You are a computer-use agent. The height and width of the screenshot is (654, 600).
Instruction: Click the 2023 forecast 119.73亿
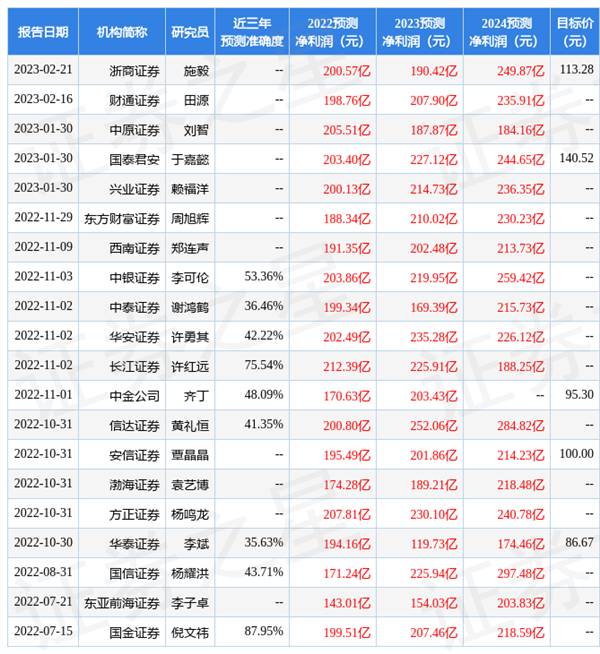click(434, 544)
